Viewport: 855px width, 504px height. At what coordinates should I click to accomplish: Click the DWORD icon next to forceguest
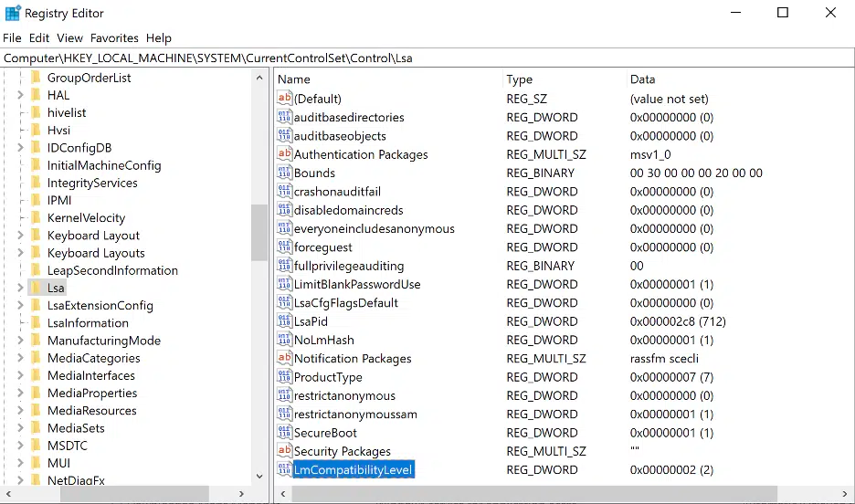pyautogui.click(x=284, y=247)
